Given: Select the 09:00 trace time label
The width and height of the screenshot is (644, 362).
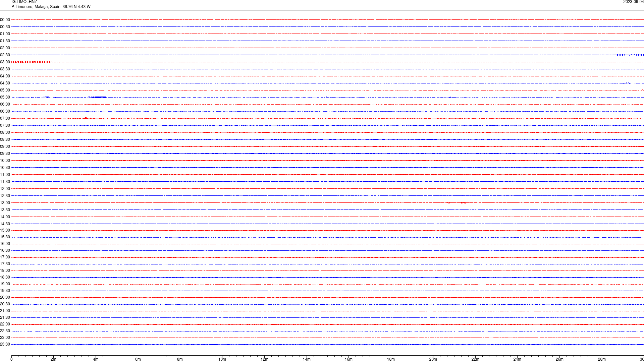Looking at the screenshot, I should pyautogui.click(x=5, y=146).
